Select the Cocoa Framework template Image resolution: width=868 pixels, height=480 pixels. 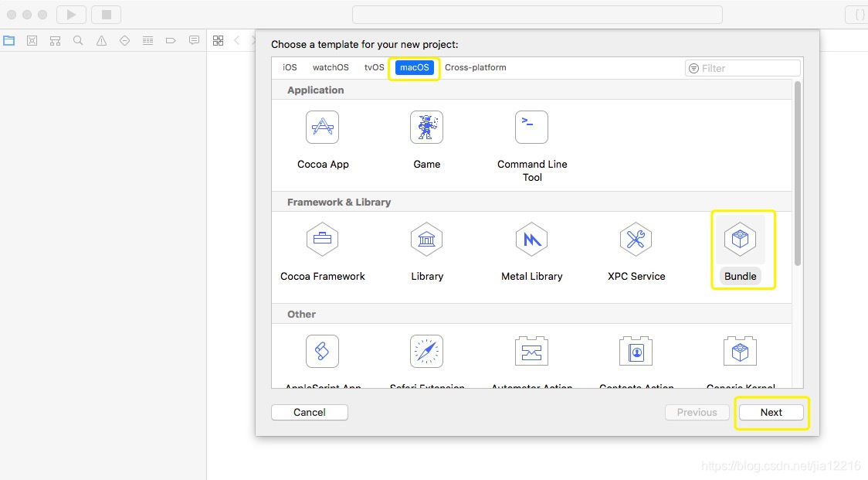pyautogui.click(x=322, y=252)
